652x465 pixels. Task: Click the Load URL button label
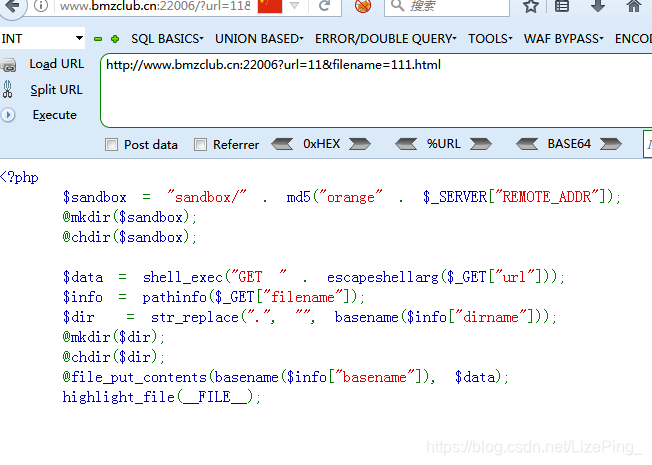(x=57, y=64)
